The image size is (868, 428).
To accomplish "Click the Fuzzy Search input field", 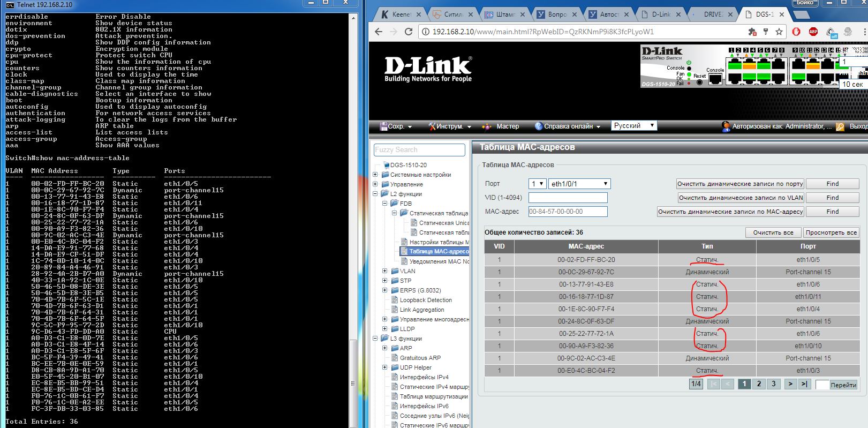I will (x=419, y=150).
